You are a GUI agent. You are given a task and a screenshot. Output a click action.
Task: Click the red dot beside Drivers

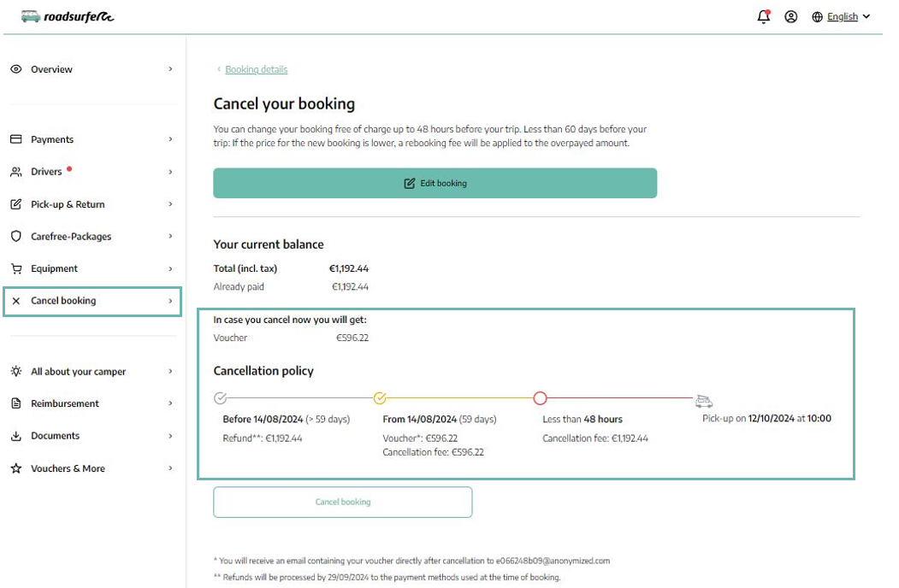click(x=69, y=168)
